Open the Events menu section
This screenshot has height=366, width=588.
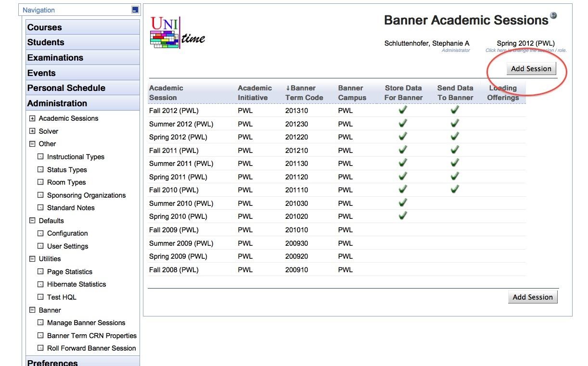(x=83, y=73)
